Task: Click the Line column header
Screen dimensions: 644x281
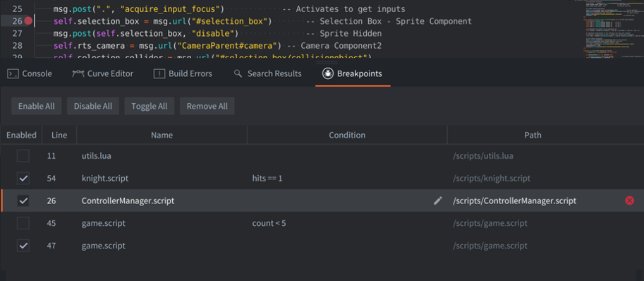Action: (x=59, y=135)
